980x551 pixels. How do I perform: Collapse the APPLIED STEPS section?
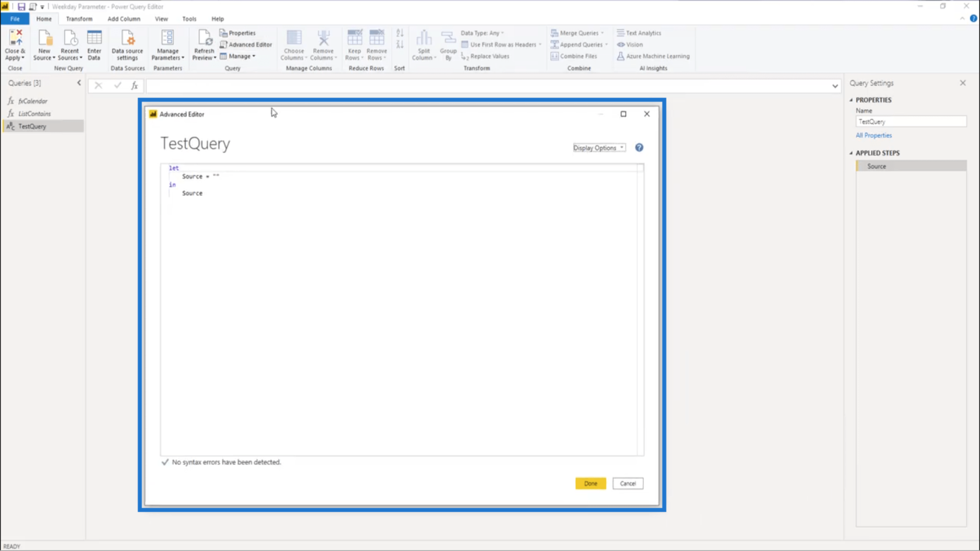click(851, 153)
